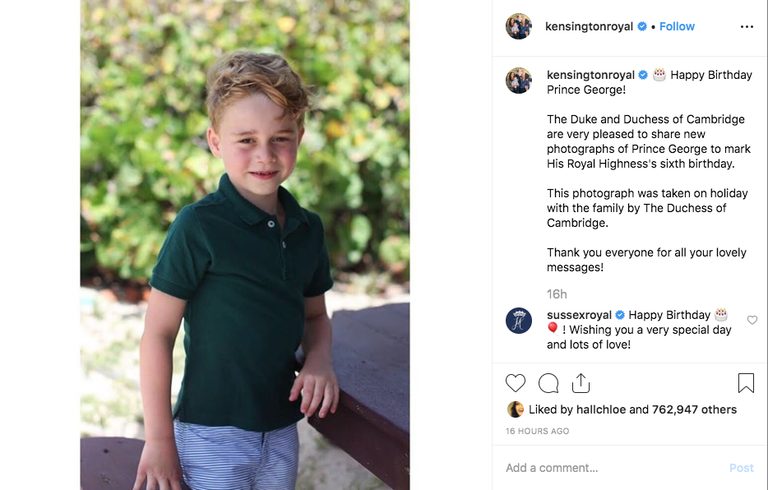Open the sussexroyal username link
768x490 pixels.
(x=579, y=315)
